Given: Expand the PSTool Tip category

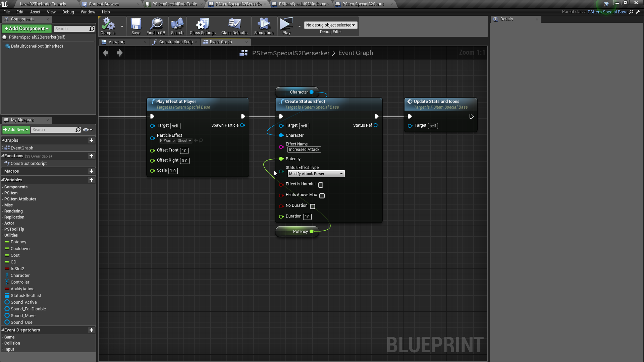Looking at the screenshot, I should pos(3,229).
